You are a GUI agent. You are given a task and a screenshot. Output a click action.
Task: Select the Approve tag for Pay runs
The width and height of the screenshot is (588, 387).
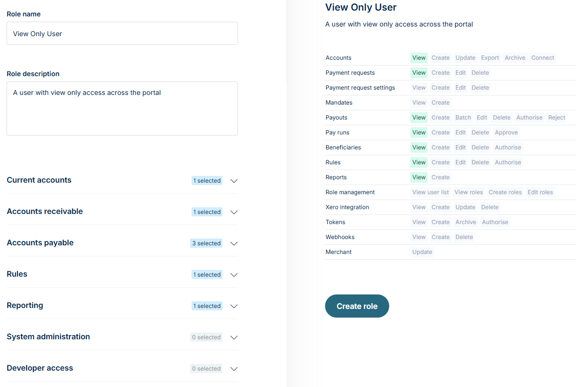coord(506,133)
